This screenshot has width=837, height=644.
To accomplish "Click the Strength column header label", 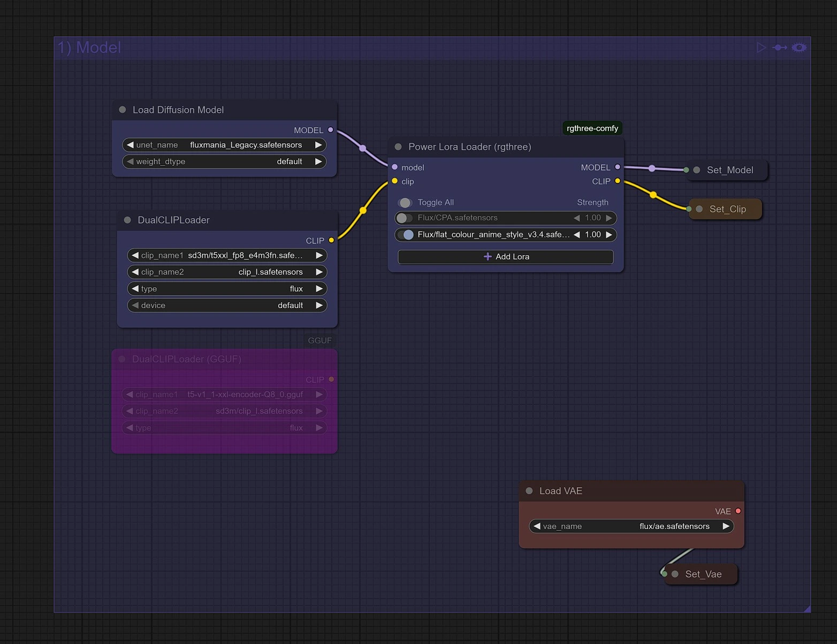I will (592, 202).
